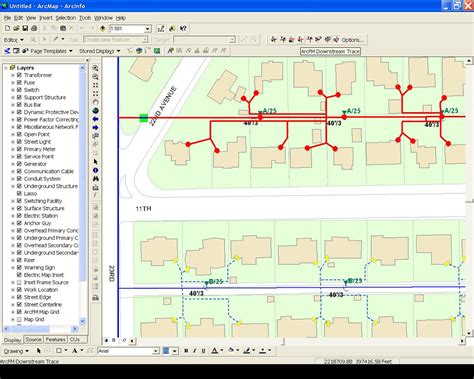Click the Fixed Zoom In icon
Viewport: 474px width, 379px height.
(x=95, y=85)
